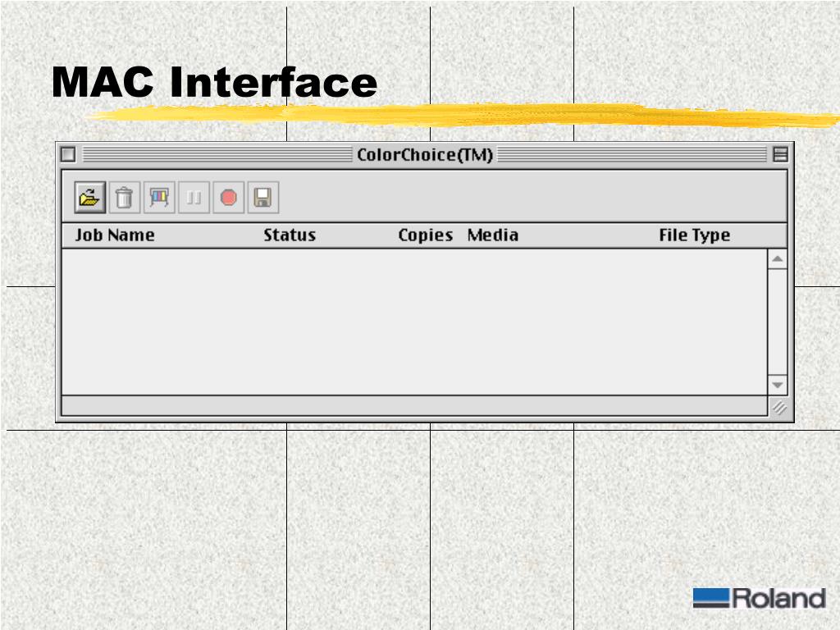Click the scrollbar down arrow

click(778, 385)
